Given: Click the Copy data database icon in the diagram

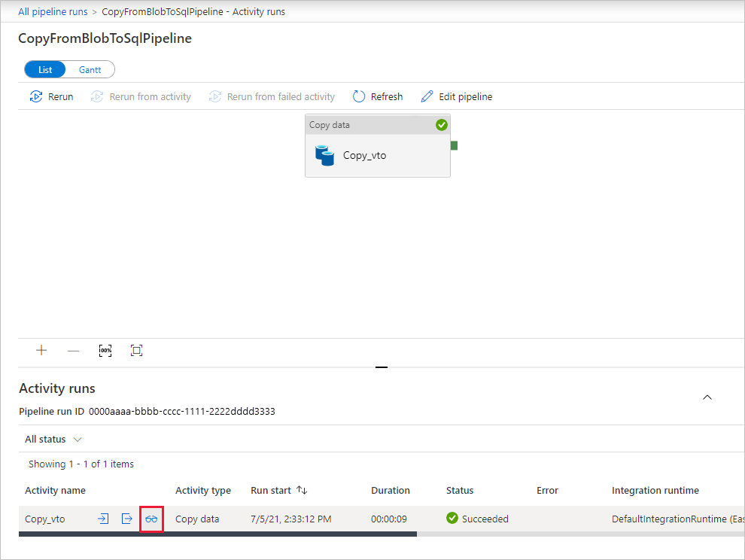Looking at the screenshot, I should pyautogui.click(x=324, y=155).
